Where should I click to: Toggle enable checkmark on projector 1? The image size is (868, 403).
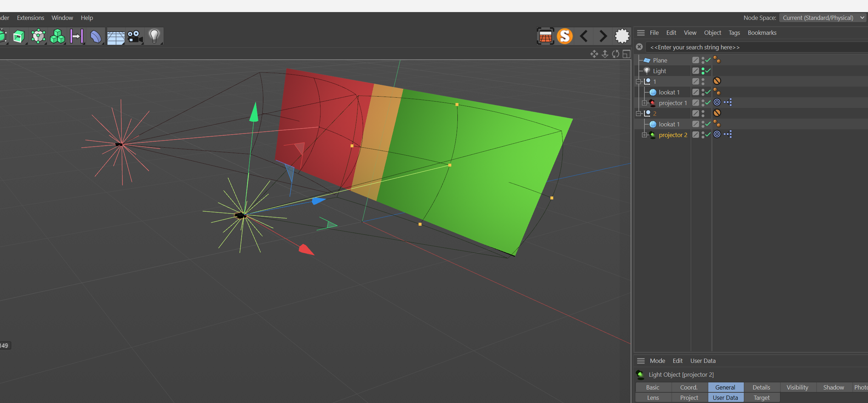tap(708, 103)
